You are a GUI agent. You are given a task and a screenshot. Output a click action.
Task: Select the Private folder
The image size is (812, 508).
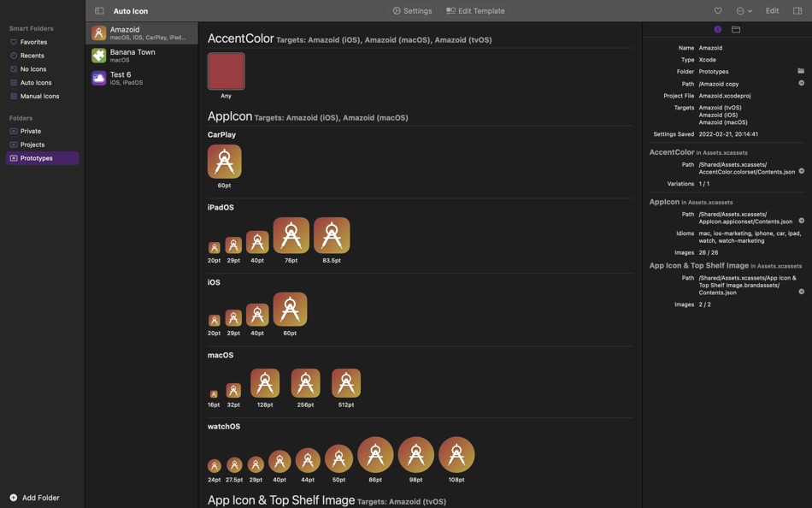coord(43,131)
